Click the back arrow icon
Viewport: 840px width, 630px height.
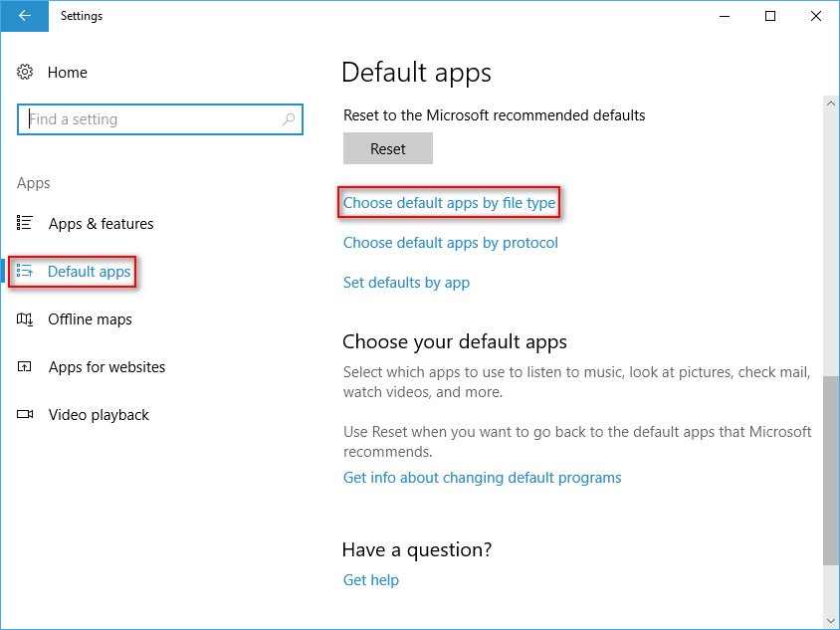[x=25, y=16]
